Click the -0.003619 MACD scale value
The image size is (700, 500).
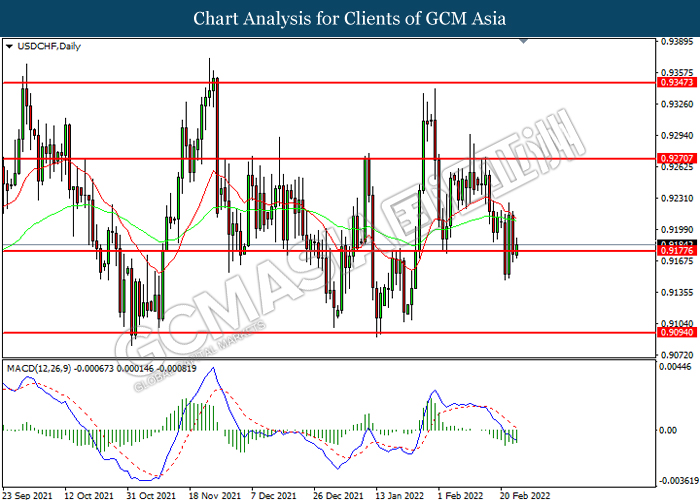679,481
